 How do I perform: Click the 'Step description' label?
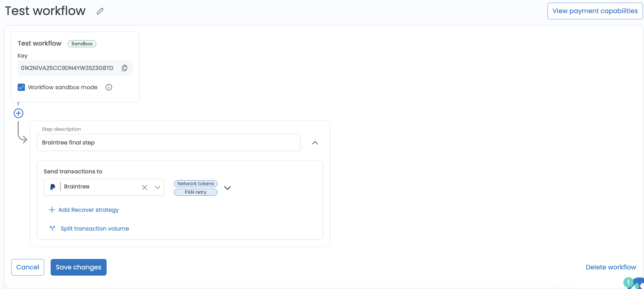click(x=61, y=129)
